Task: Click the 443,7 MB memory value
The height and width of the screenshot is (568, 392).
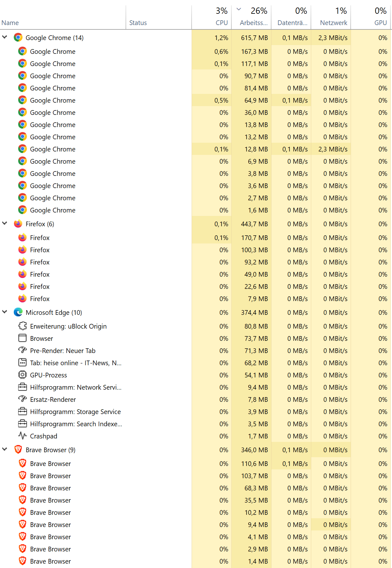Action: pyautogui.click(x=254, y=224)
